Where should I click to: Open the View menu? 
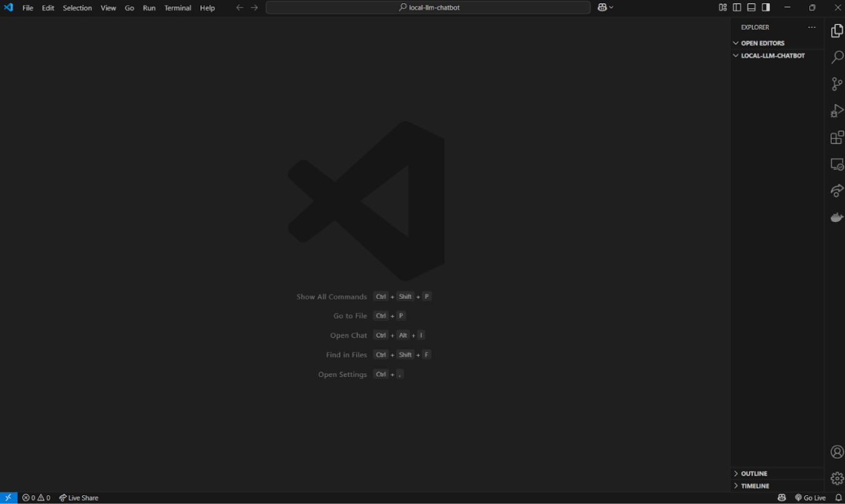click(108, 8)
